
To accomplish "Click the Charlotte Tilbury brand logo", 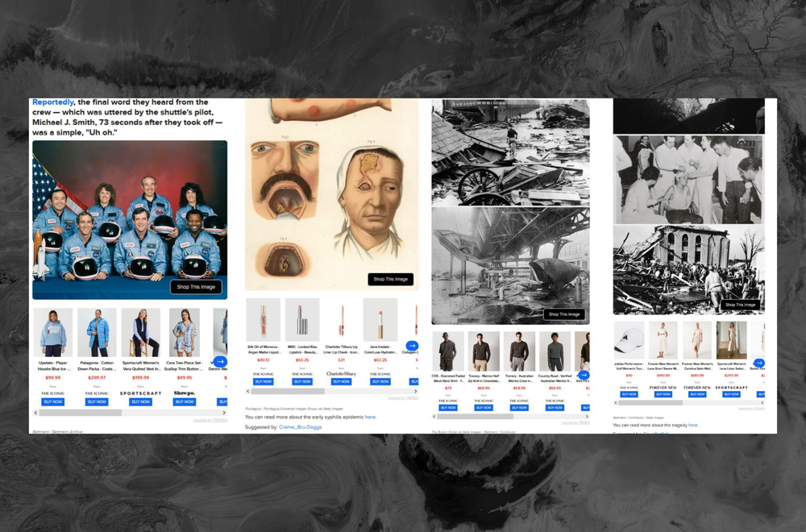I will 341,374.
